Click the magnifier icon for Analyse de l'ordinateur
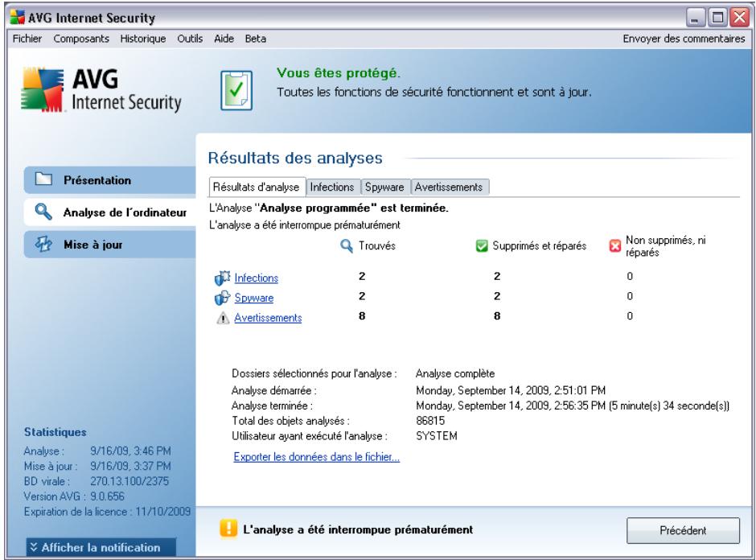 (x=43, y=212)
